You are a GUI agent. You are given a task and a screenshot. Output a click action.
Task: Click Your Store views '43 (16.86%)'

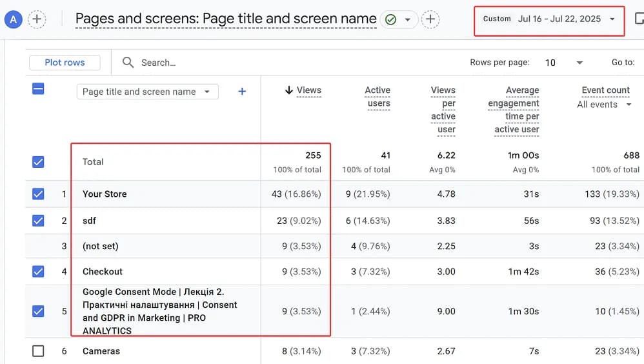tap(296, 194)
